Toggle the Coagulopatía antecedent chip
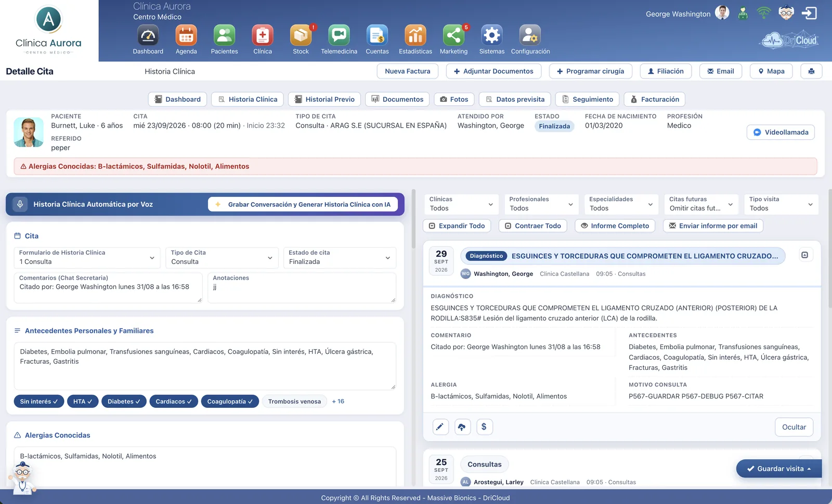The width and height of the screenshot is (832, 504). point(230,402)
